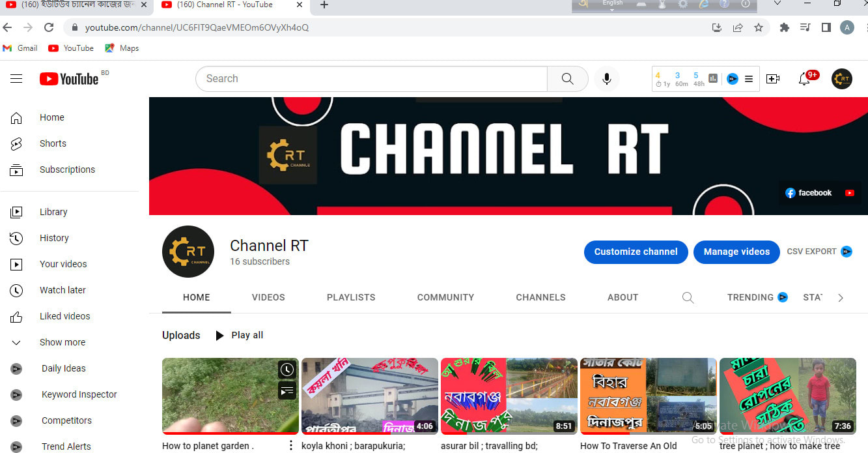Open the Create video icon
The width and height of the screenshot is (868, 453).
tap(773, 78)
